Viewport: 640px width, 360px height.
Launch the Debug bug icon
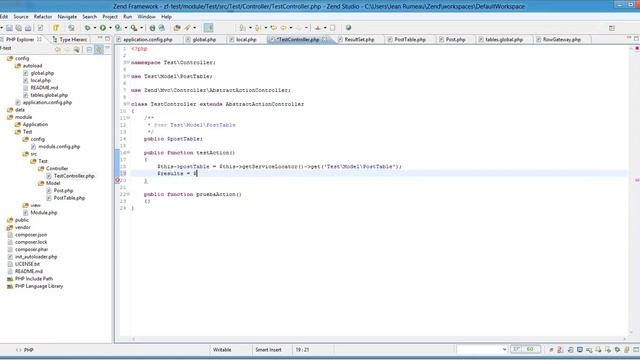tap(87, 28)
